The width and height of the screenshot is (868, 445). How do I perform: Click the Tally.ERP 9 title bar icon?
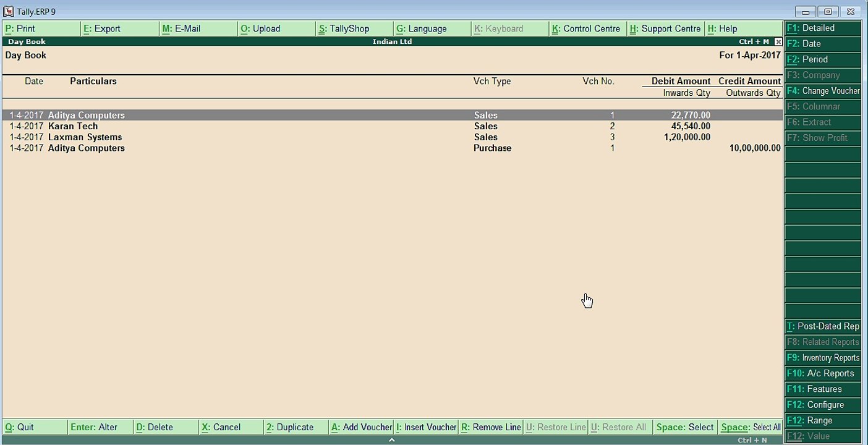pos(9,12)
